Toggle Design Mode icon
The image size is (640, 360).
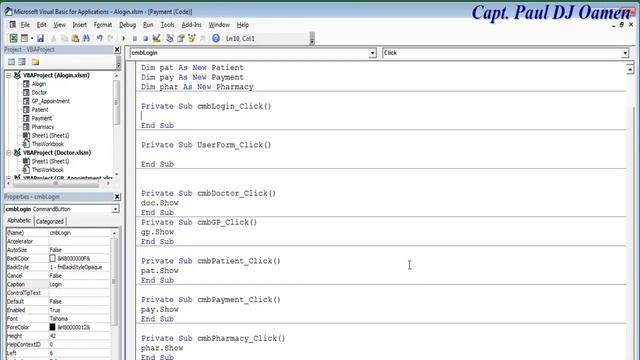pyautogui.click(x=156, y=38)
